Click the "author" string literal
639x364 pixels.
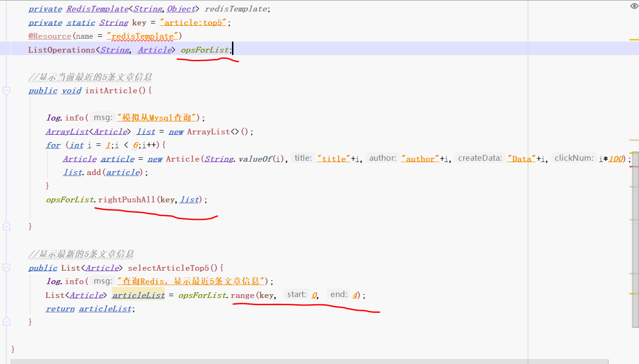tap(420, 159)
